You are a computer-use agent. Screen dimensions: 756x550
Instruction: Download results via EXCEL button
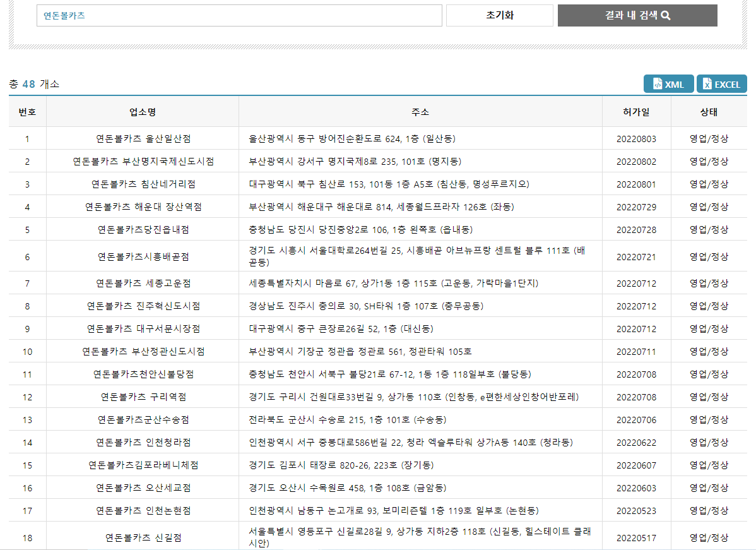722,84
